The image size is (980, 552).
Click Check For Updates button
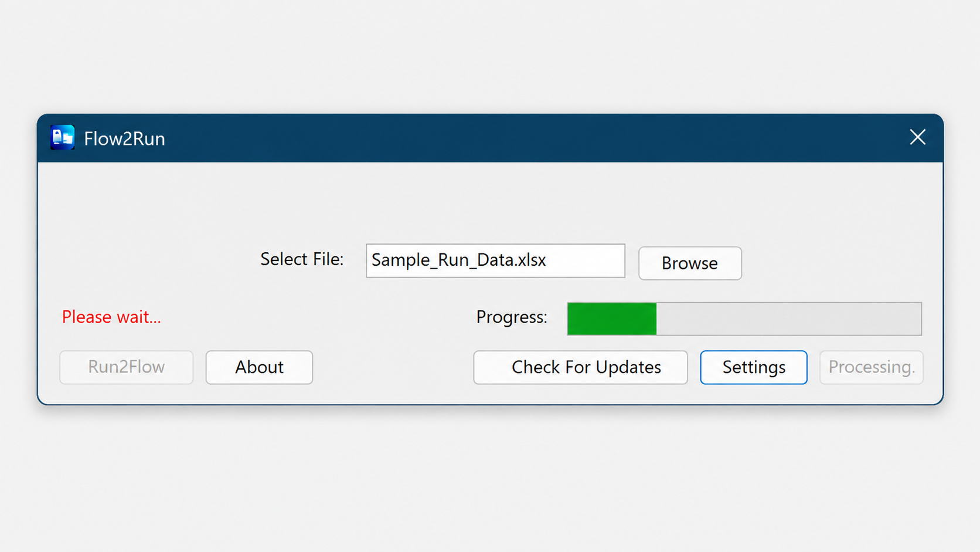[x=580, y=367]
